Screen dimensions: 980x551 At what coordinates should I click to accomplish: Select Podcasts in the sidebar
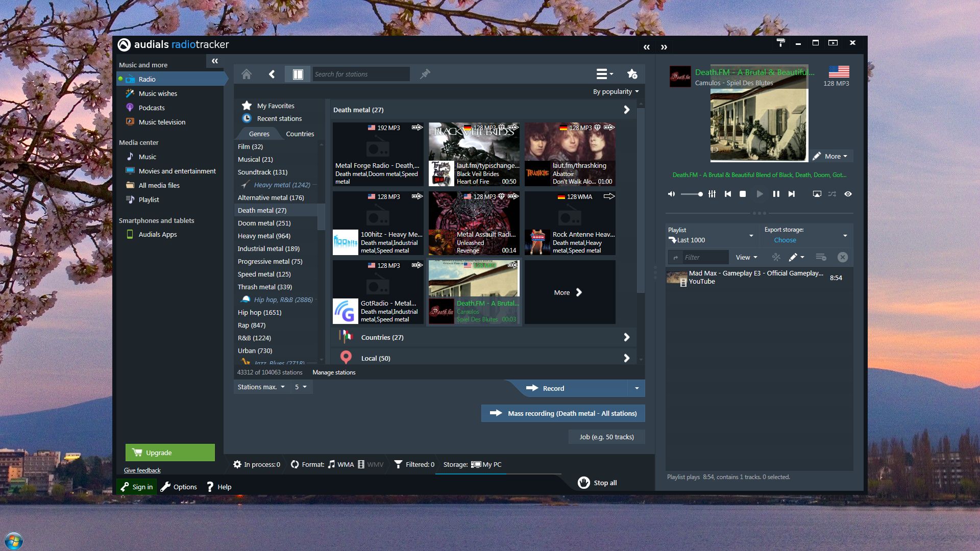152,108
